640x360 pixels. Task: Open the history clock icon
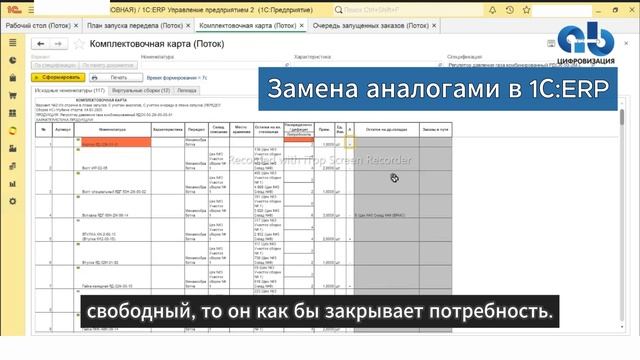pos(509,10)
